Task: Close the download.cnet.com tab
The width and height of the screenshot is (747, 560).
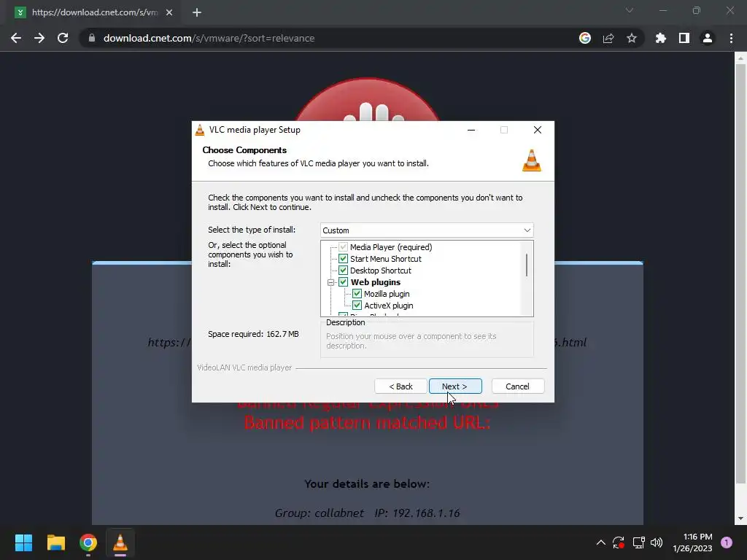Action: (169, 12)
